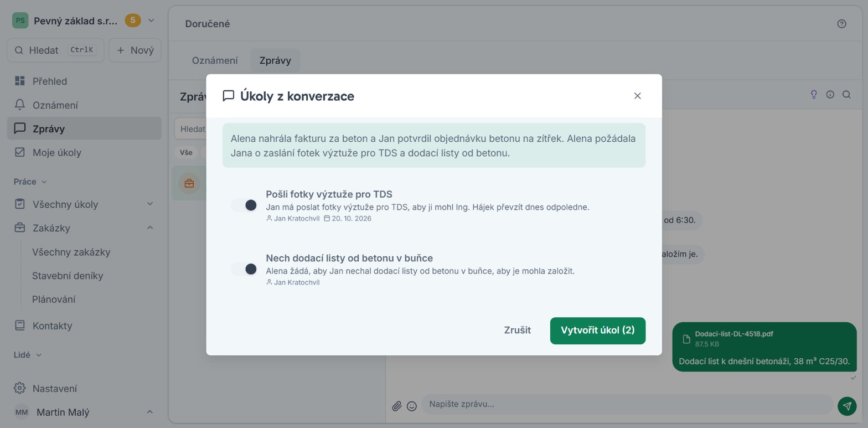Click the paperclip attachment icon

pos(396,406)
